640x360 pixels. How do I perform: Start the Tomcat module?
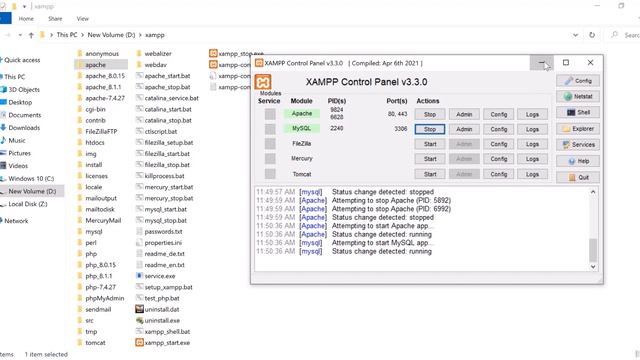[x=430, y=174]
